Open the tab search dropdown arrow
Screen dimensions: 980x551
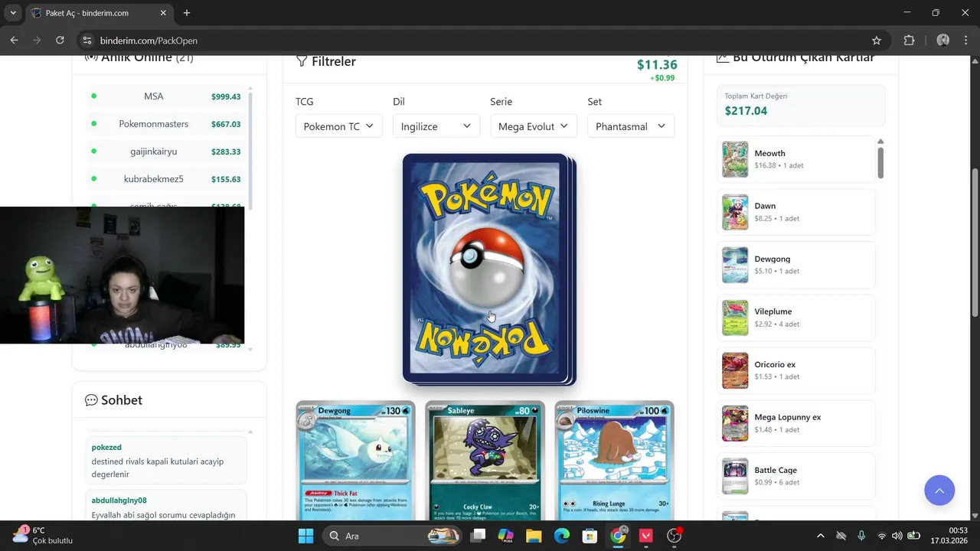(13, 13)
